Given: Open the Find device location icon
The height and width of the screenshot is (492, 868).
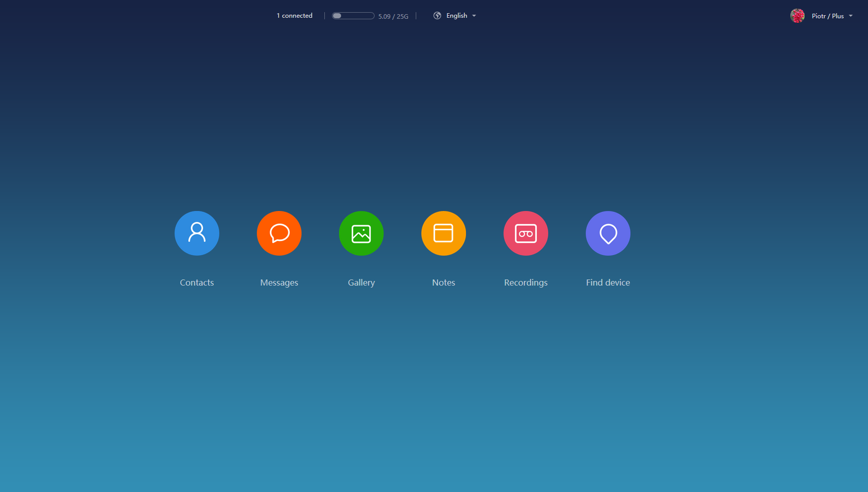Looking at the screenshot, I should point(608,233).
